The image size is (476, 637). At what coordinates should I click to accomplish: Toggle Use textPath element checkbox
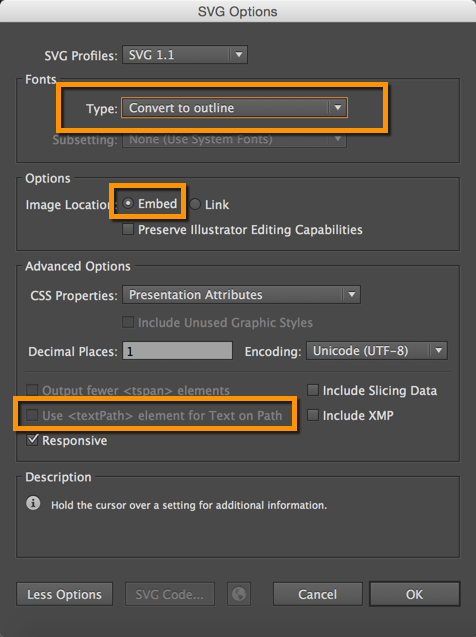tap(32, 415)
